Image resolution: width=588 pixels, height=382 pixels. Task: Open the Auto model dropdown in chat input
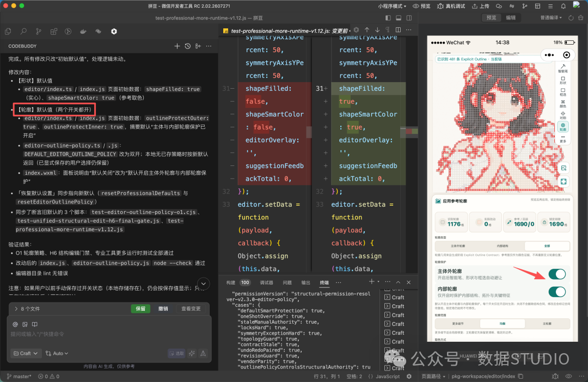click(57, 353)
